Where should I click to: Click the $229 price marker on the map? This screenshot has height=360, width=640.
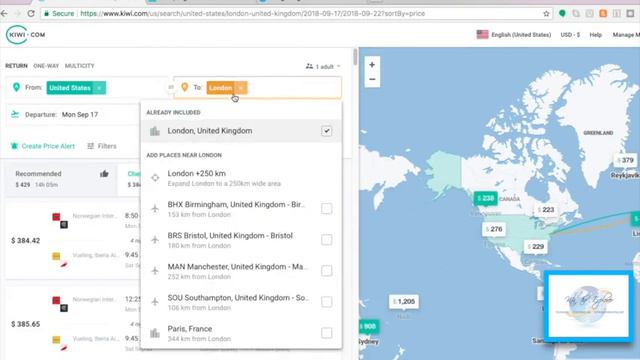[x=536, y=247]
